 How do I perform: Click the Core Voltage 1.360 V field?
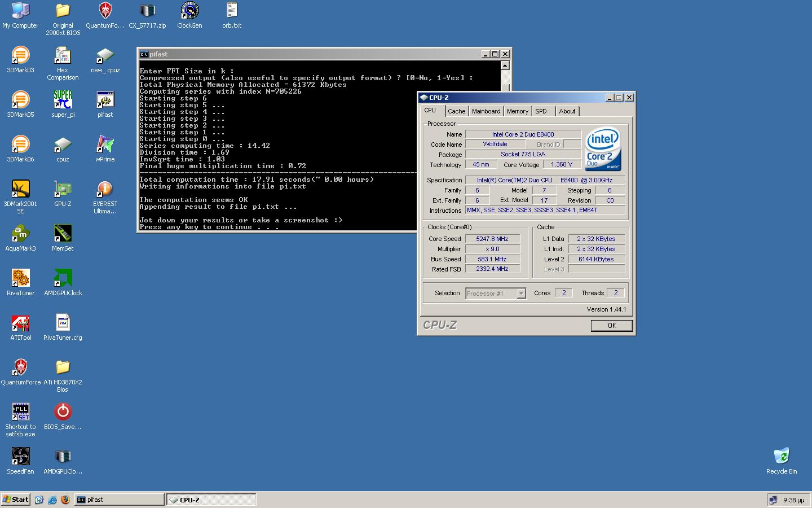562,164
